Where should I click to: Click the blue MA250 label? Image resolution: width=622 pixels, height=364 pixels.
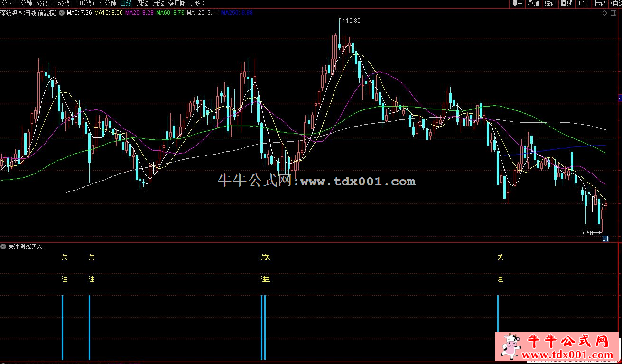point(237,13)
